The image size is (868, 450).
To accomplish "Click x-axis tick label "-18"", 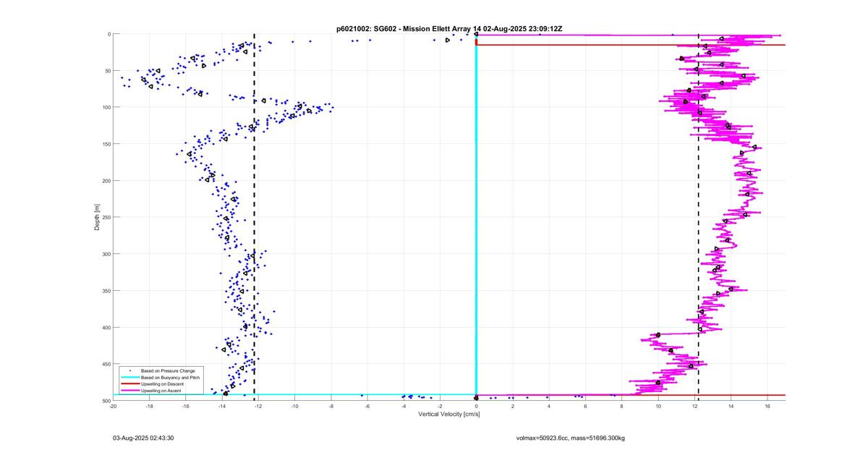I will (149, 406).
